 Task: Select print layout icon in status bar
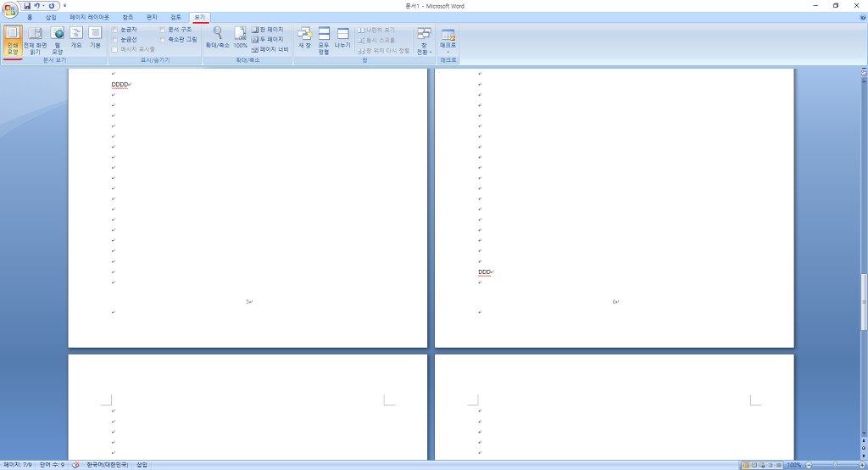(746, 465)
